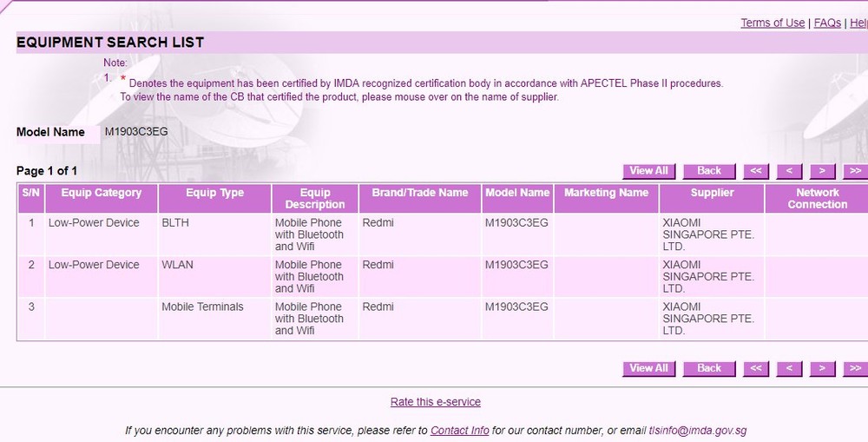868x442 pixels.
Task: Click the Page 1 of 1 indicator
Action: click(47, 171)
